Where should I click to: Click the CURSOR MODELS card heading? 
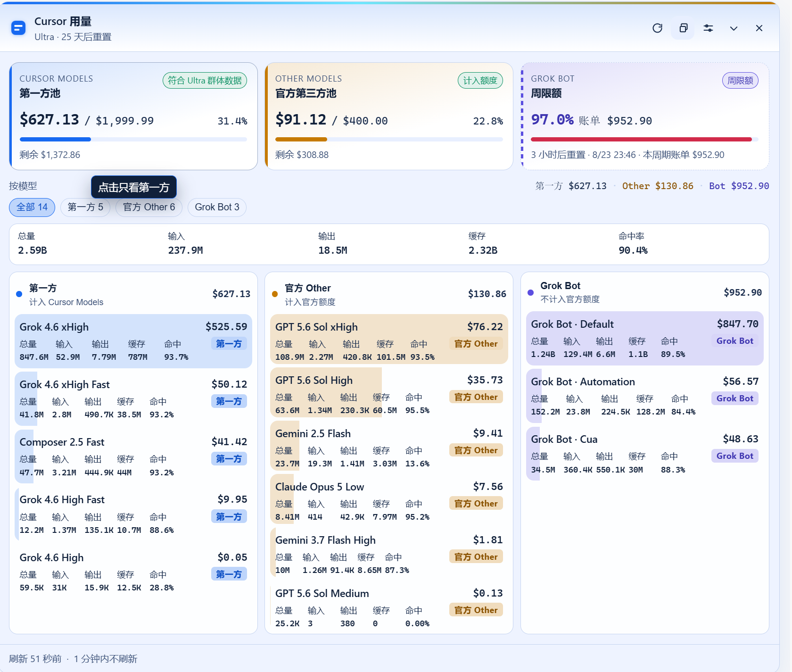coord(56,79)
